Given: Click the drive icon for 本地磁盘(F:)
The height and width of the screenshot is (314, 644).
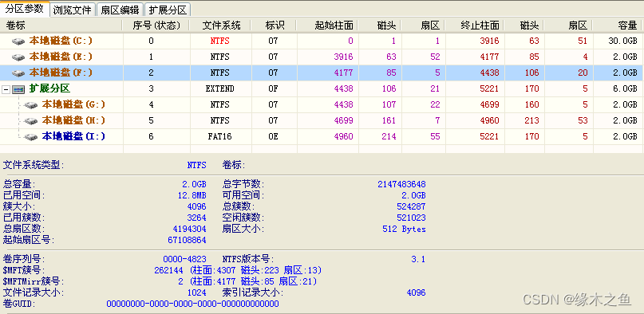Looking at the screenshot, I should tap(18, 73).
